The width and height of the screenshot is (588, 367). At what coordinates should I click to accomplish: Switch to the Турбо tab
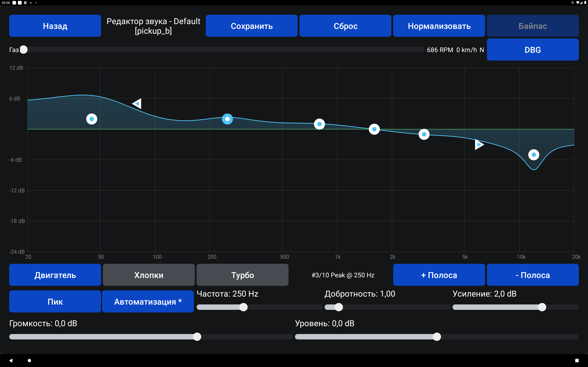coord(243,275)
